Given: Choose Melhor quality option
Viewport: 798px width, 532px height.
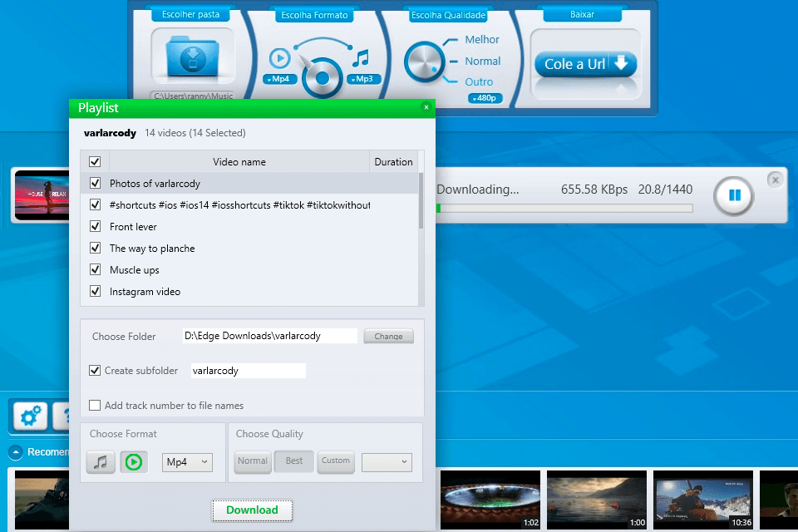Looking at the screenshot, I should (482, 39).
